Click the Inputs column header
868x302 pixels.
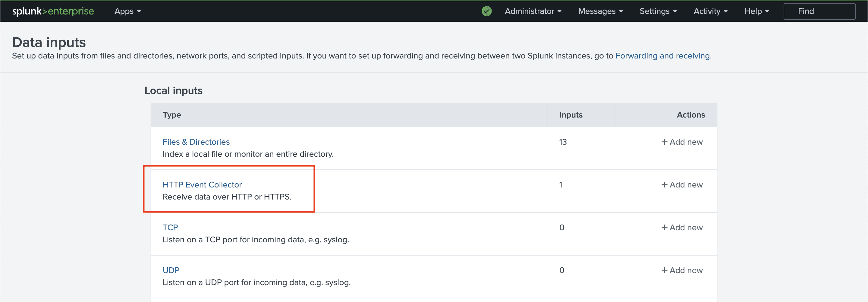click(571, 115)
